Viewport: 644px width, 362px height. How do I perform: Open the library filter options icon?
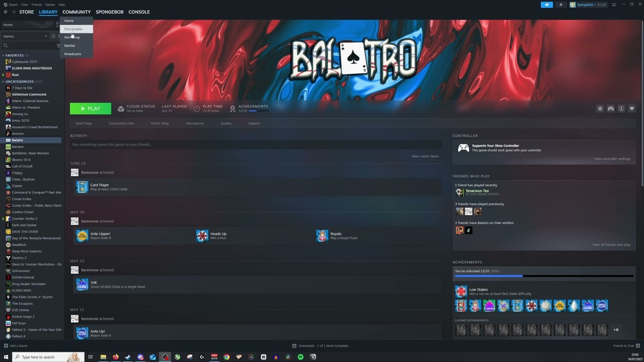pos(58,46)
